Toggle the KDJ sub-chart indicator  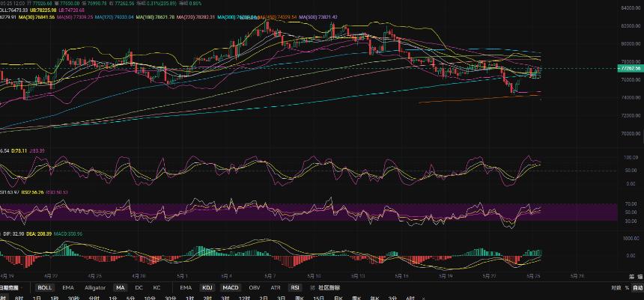click(x=207, y=288)
